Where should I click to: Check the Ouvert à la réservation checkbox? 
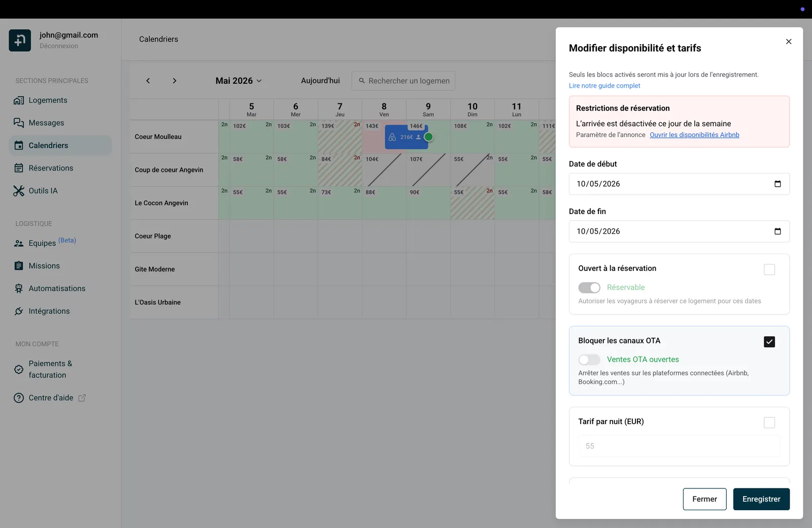click(x=769, y=269)
